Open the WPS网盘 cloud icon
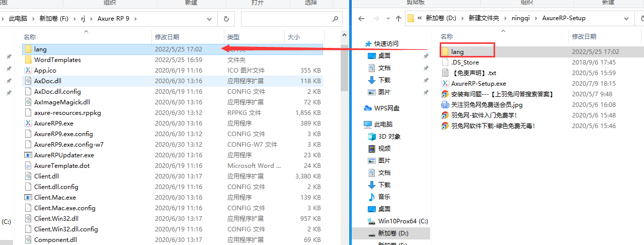 (368, 108)
